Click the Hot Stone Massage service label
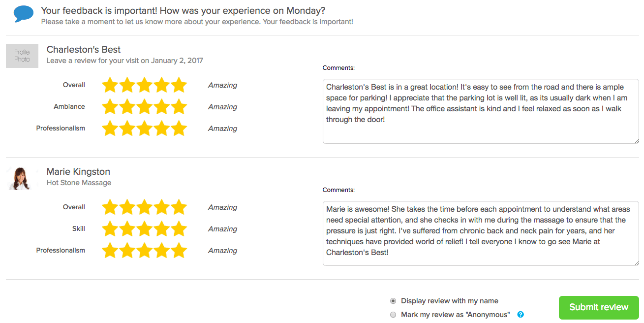Viewport: 644px width, 323px height. pos(78,183)
